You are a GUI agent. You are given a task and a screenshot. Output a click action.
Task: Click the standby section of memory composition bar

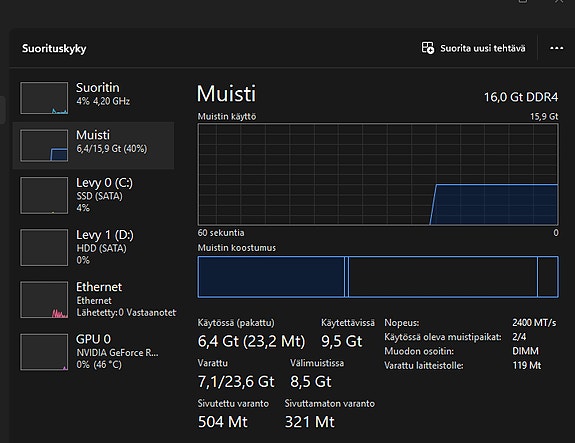[x=443, y=277]
